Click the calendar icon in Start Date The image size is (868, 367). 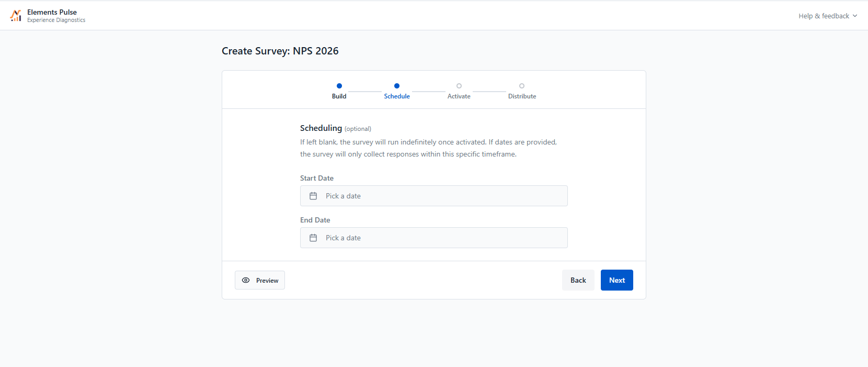click(x=313, y=196)
